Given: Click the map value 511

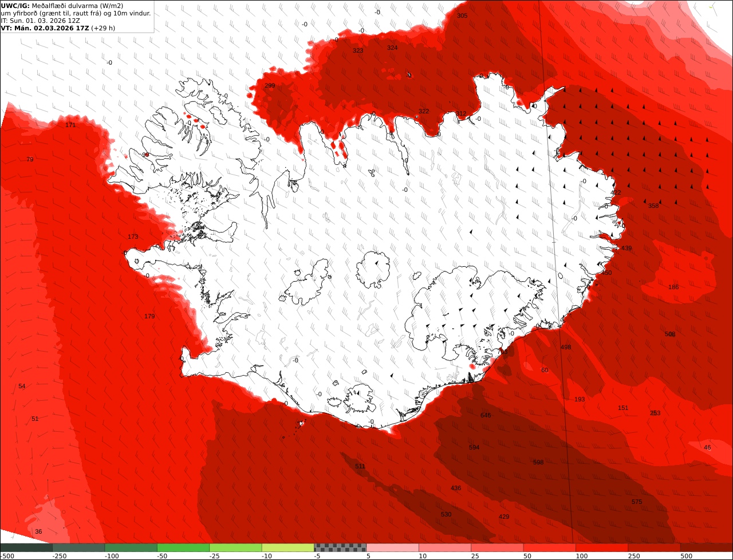Looking at the screenshot, I should 360,466.
